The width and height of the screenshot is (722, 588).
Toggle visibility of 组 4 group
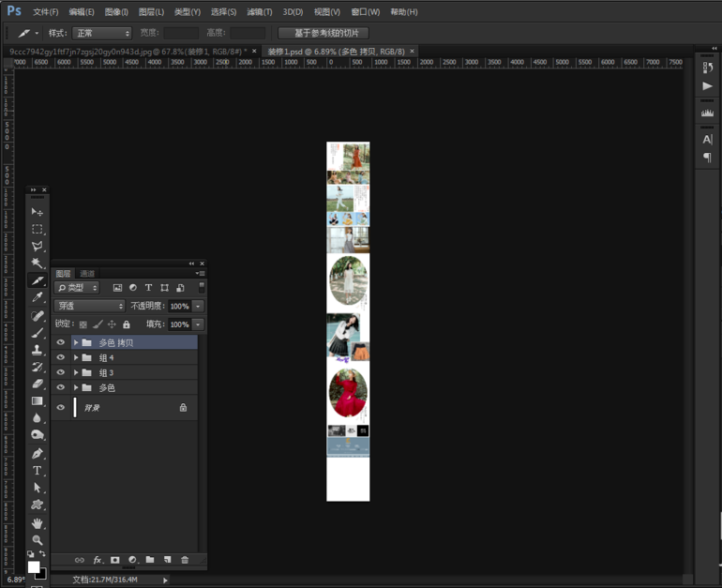61,358
